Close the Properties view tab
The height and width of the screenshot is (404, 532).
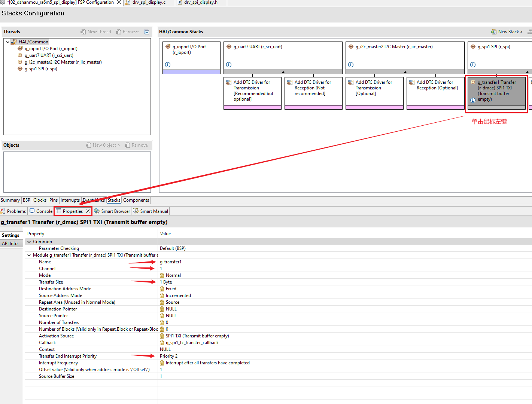point(88,211)
